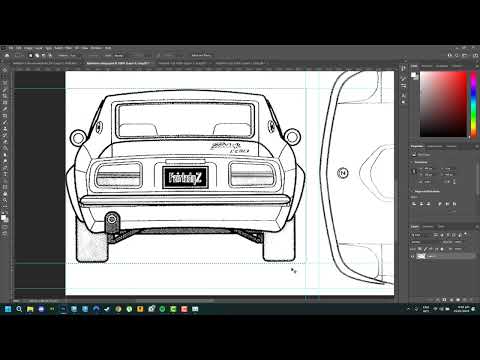Open the Image menu
Screen dimensions: 480x360
[28, 48]
